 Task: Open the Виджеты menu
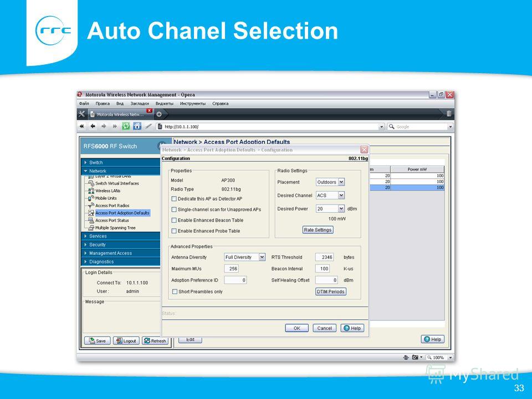click(165, 104)
